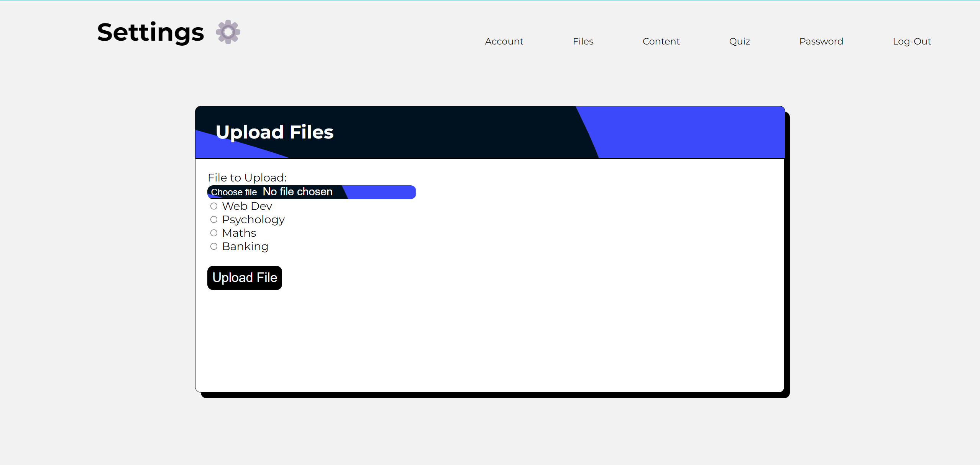Screen dimensions: 980x465
Task: Select the Maths radio button
Action: pos(214,233)
